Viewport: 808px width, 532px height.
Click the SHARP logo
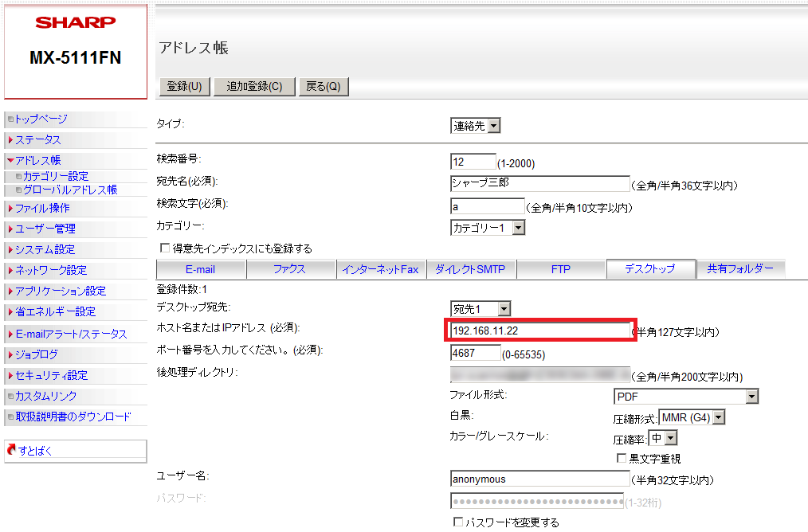click(75, 23)
